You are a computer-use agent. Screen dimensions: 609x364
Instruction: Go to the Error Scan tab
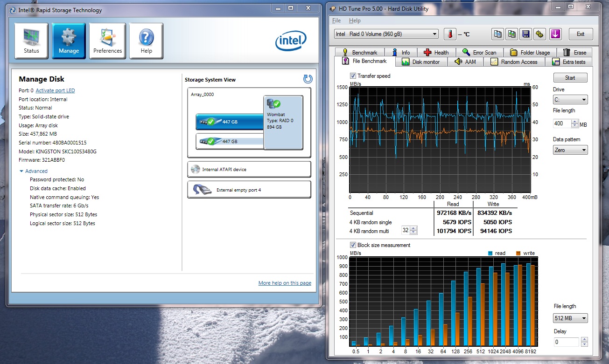point(480,52)
